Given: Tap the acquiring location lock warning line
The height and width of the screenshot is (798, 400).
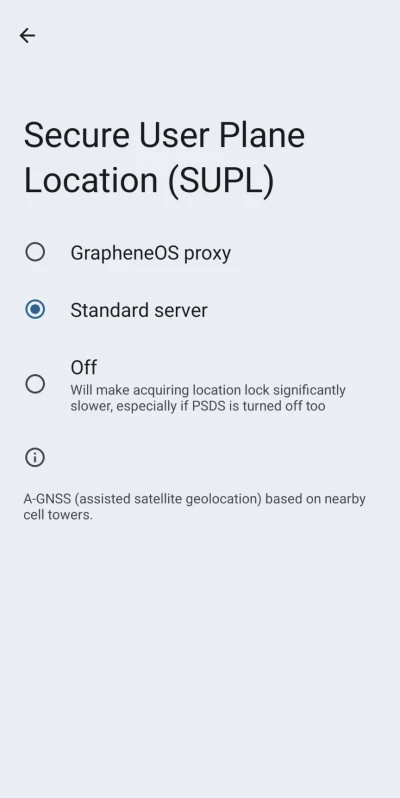Looking at the screenshot, I should [x=208, y=390].
